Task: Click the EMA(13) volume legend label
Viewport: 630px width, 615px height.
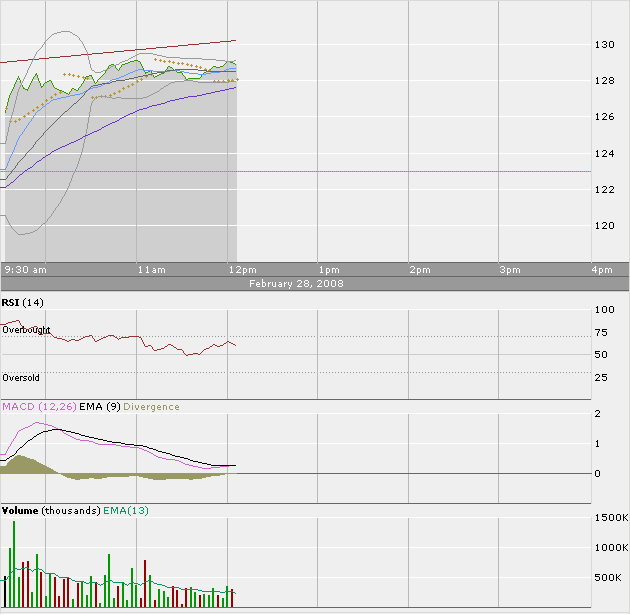Action: (x=126, y=511)
